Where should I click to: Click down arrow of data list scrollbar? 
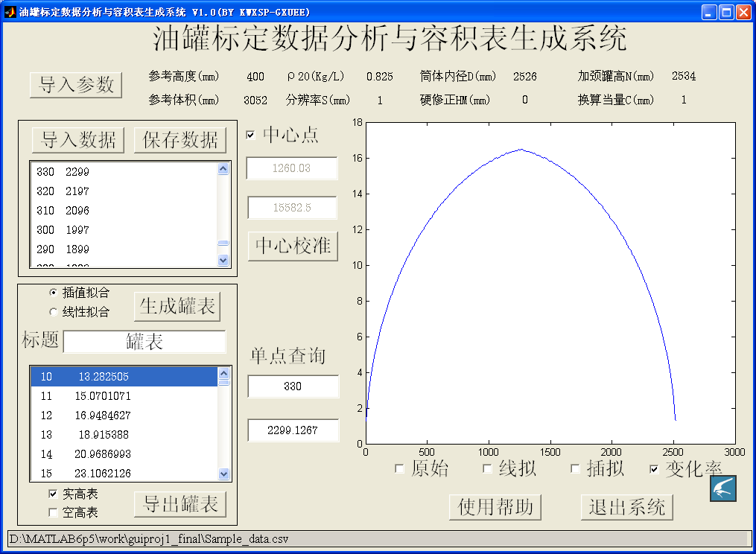(223, 260)
